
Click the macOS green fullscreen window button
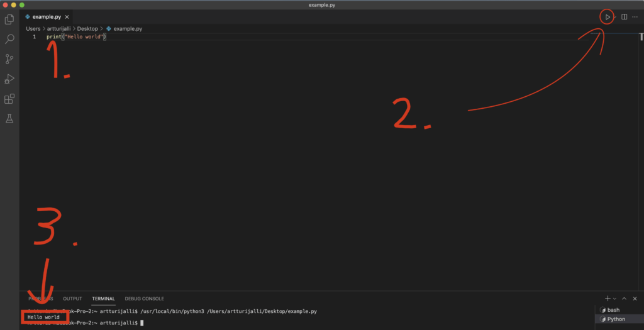click(x=22, y=5)
